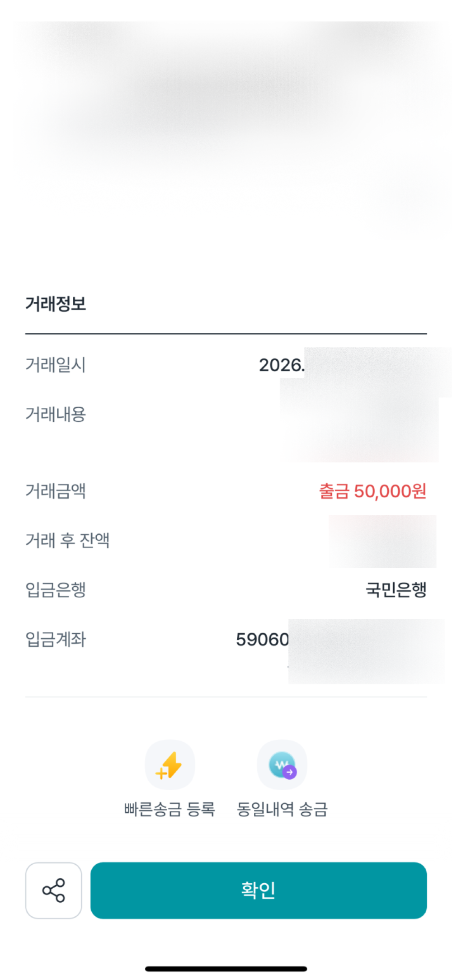Click the 입금은행 row label
The height and width of the screenshot is (980, 452).
click(x=56, y=589)
